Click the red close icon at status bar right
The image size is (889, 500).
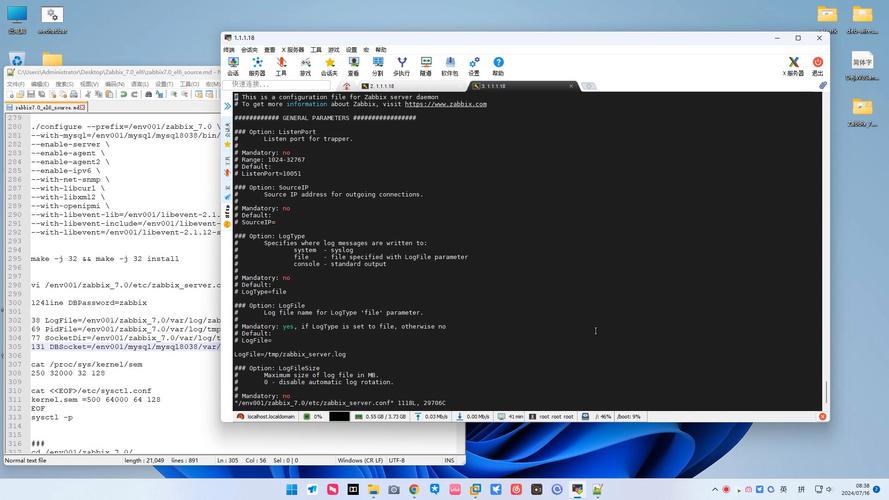tap(822, 417)
